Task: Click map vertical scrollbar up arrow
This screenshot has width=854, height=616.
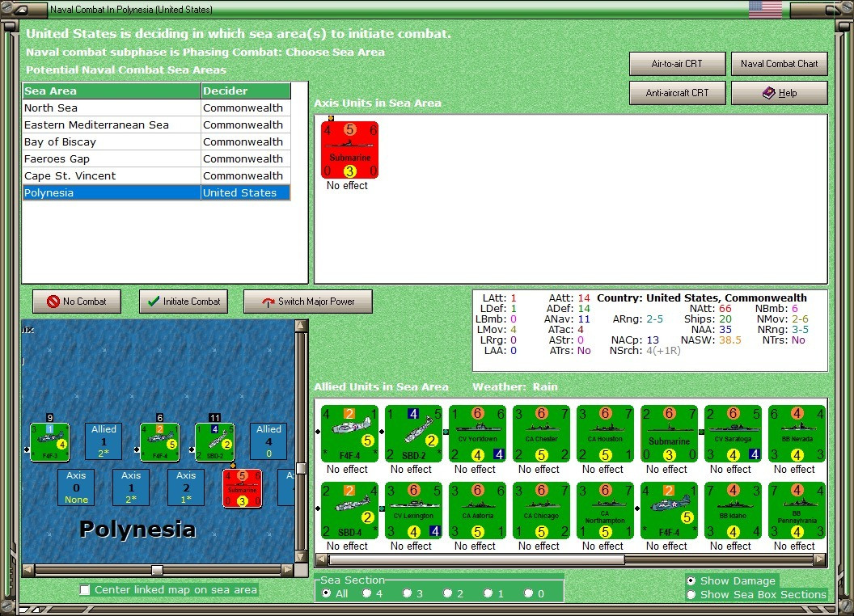Action: tap(301, 327)
